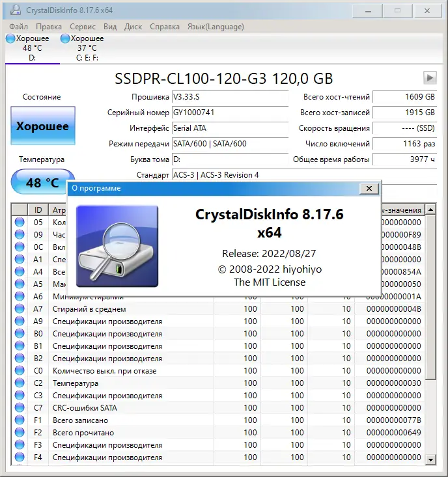Select disk C: E: F: tab with 37 °C
Image resolution: width=448 pixels, height=477 pixels.
87,48
